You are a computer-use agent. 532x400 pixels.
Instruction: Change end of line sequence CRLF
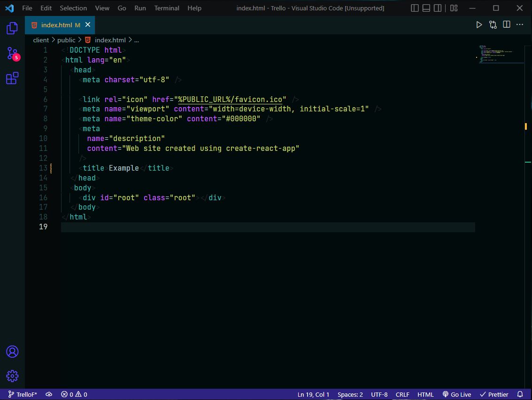pos(402,394)
